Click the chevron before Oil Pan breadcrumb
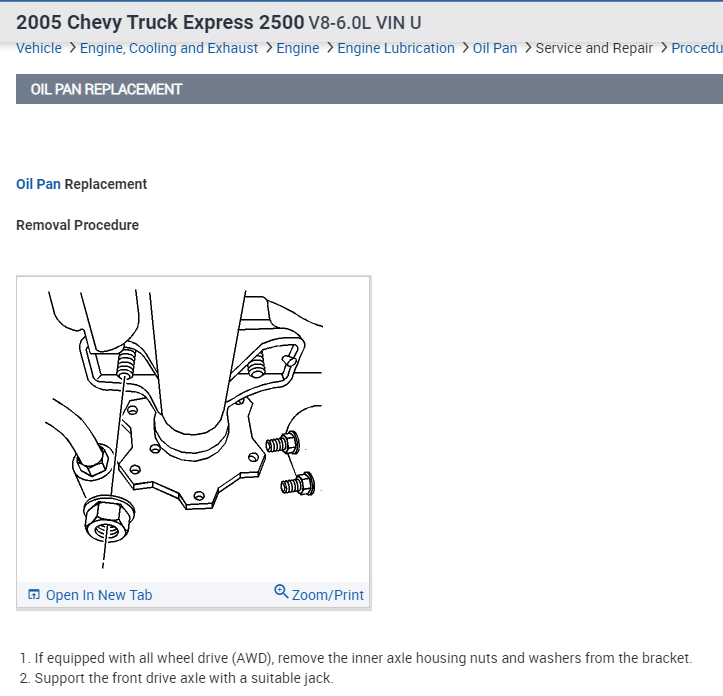 pos(465,48)
